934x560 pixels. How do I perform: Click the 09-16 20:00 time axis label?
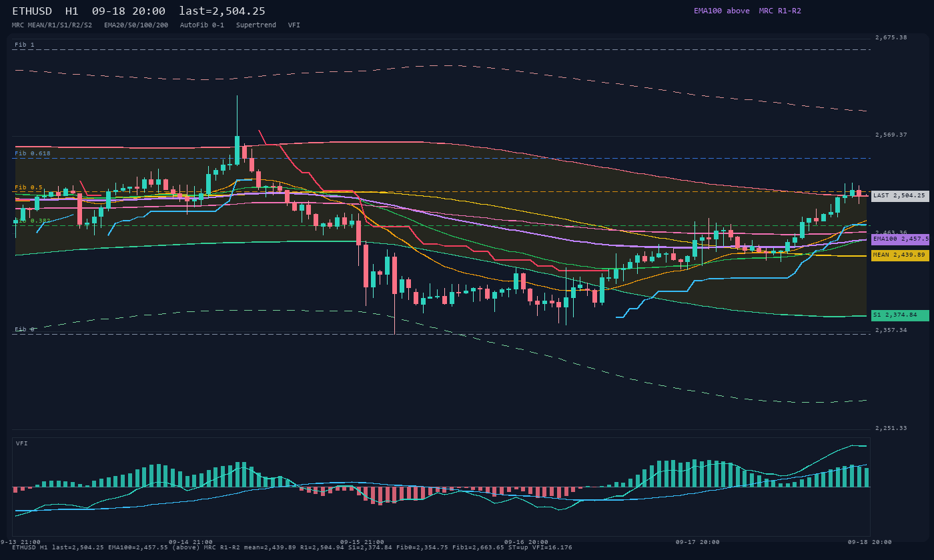526,542
